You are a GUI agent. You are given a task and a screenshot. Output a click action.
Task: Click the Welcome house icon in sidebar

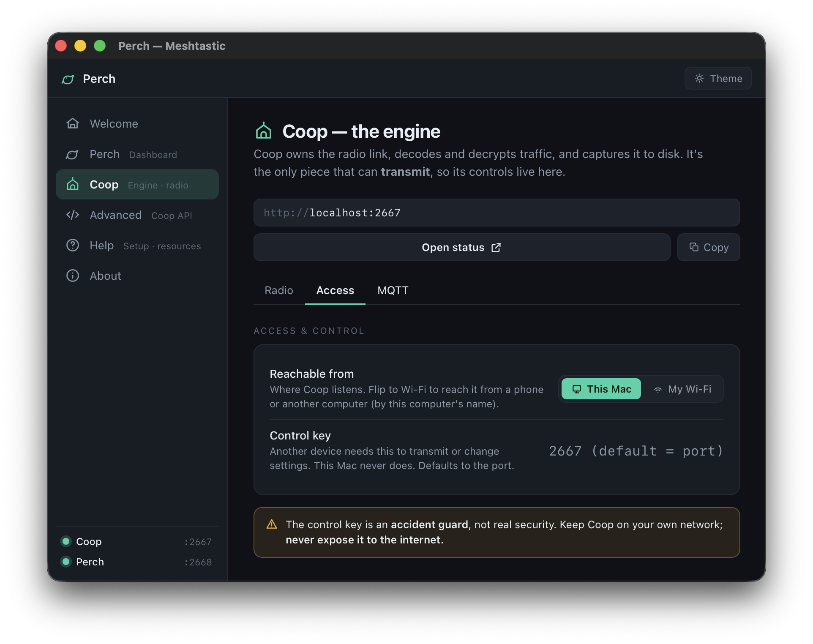[73, 123]
